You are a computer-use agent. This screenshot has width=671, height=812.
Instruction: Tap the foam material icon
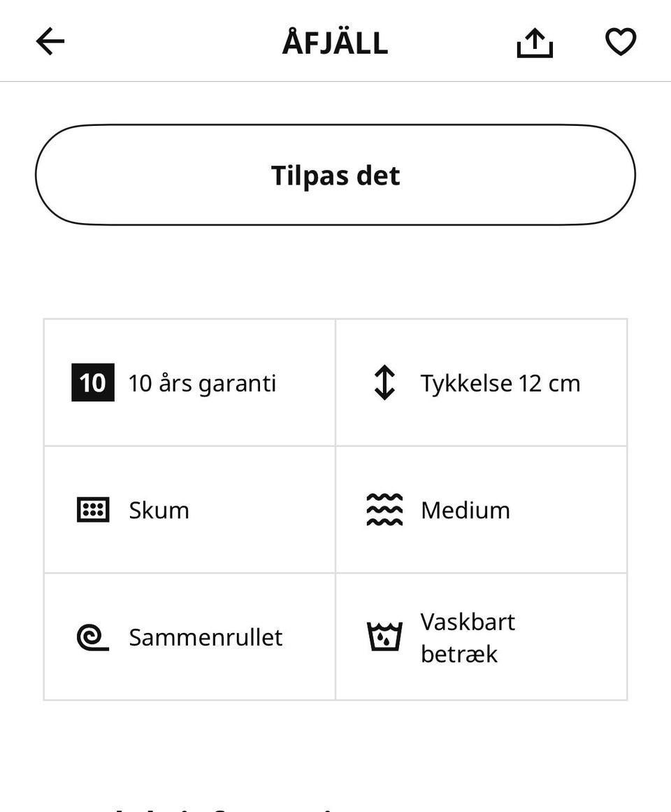(92, 510)
